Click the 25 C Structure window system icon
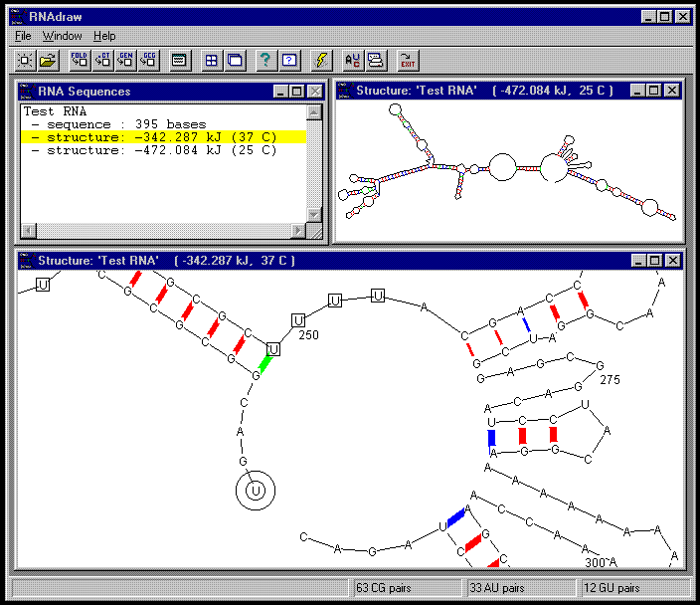700x605 pixels. pyautogui.click(x=345, y=91)
